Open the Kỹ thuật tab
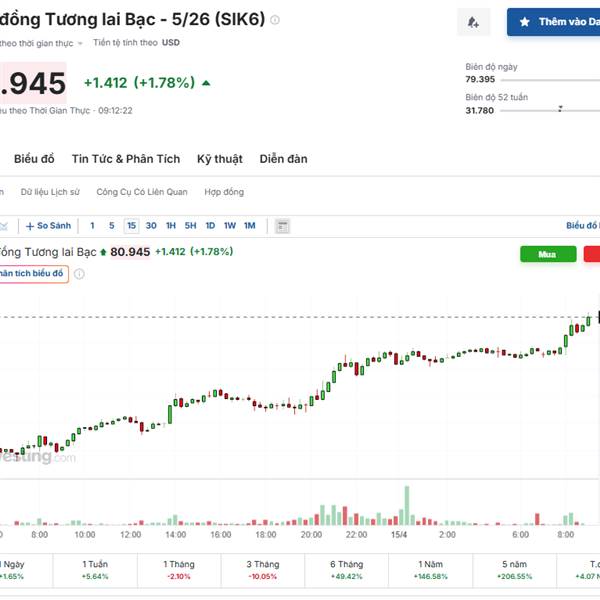 coord(220,159)
